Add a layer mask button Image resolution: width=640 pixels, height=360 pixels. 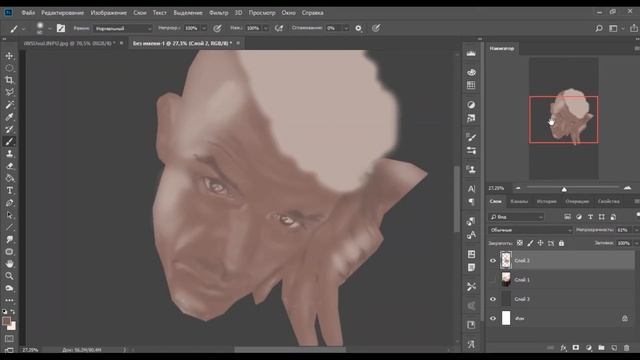tap(576, 348)
